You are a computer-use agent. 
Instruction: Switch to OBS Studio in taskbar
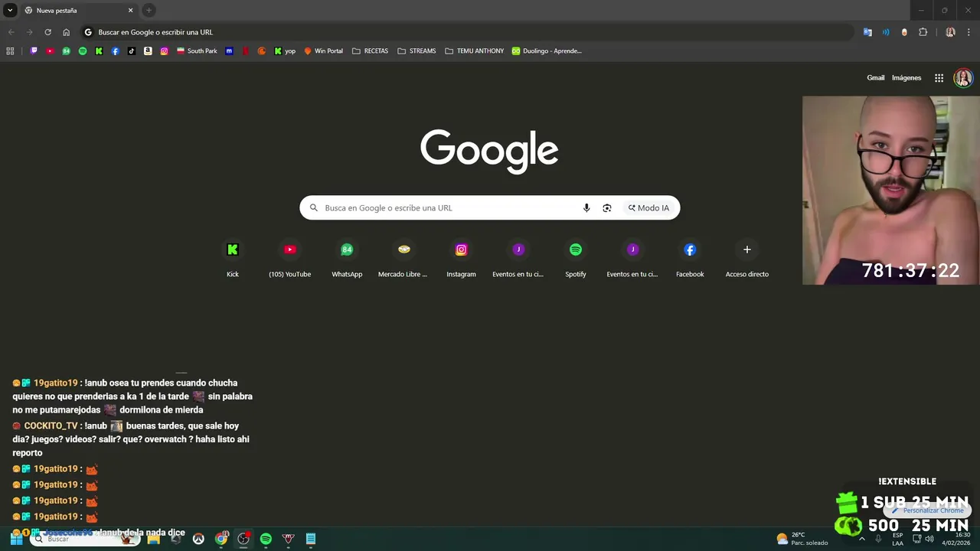(x=243, y=539)
